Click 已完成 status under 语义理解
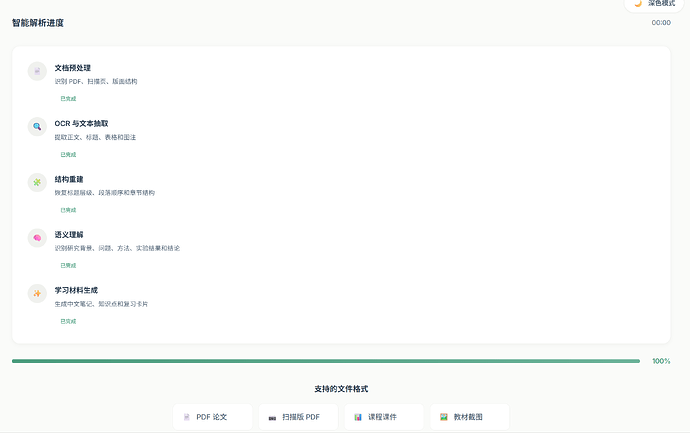 click(x=68, y=265)
